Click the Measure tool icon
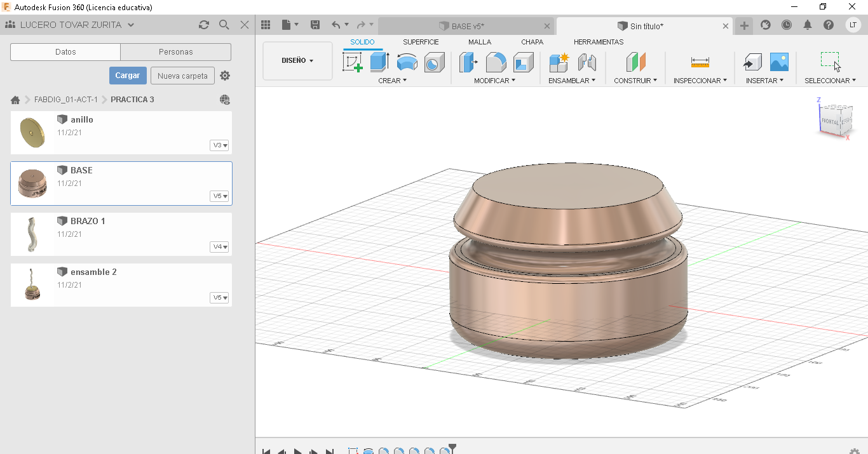Screen dimensions: 868x454 [700, 62]
